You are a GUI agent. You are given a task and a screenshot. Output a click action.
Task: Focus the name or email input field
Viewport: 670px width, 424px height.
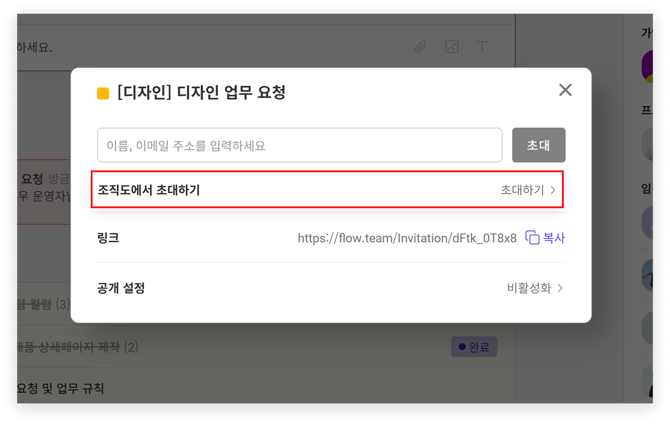pos(299,145)
